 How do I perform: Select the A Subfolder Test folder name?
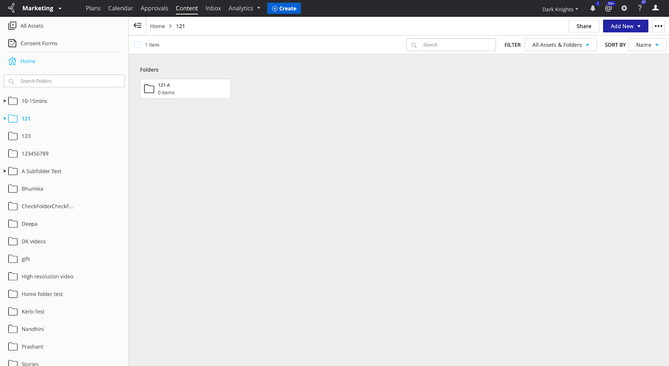(41, 171)
